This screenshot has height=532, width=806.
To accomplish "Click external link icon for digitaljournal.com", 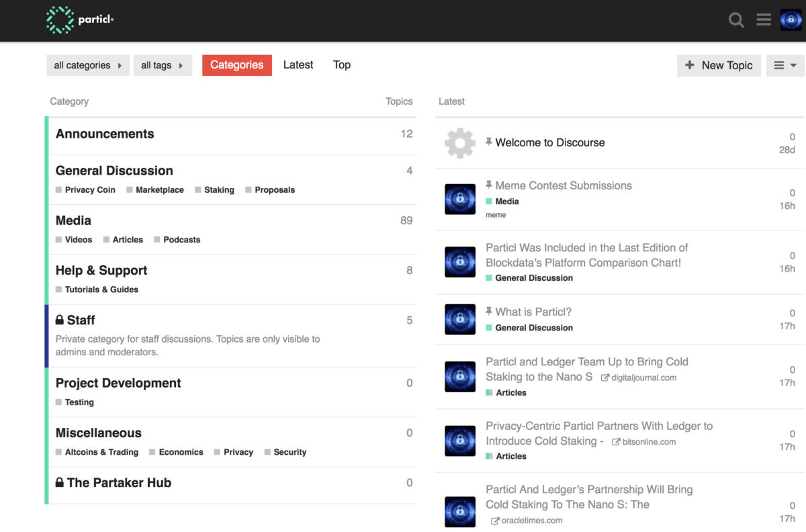I will tap(605, 378).
